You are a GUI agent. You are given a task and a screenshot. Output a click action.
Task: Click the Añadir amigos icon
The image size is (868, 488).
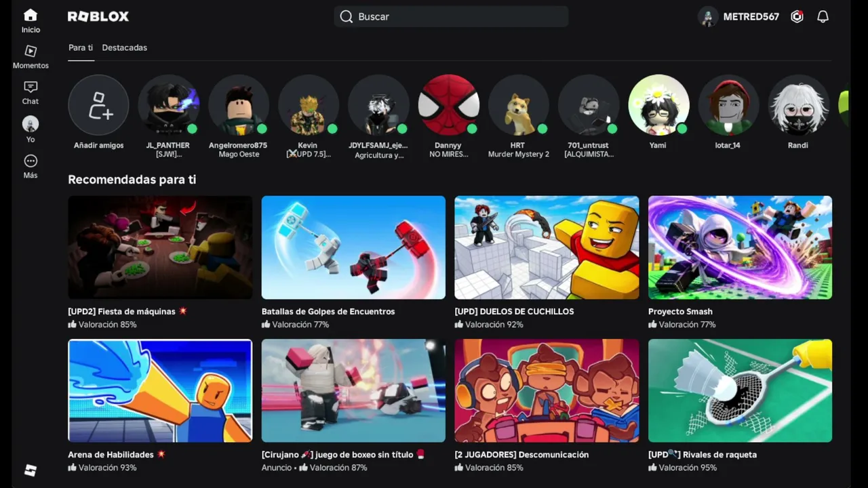pyautogui.click(x=98, y=105)
